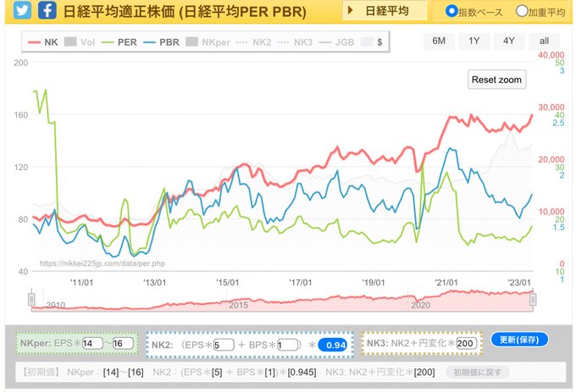Viewport: 576px width, 392px height.
Task: Click the NK2 EPS multiplier field (5)
Action: (224, 345)
